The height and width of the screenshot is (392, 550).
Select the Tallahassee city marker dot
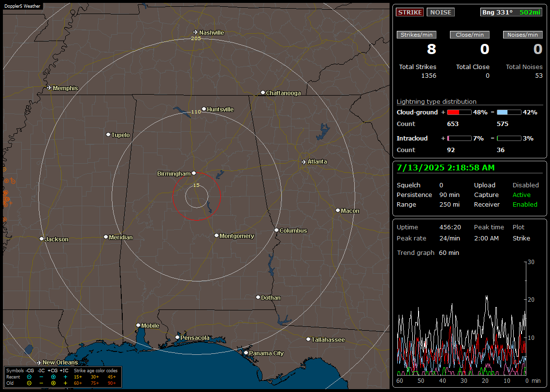tap(308, 339)
